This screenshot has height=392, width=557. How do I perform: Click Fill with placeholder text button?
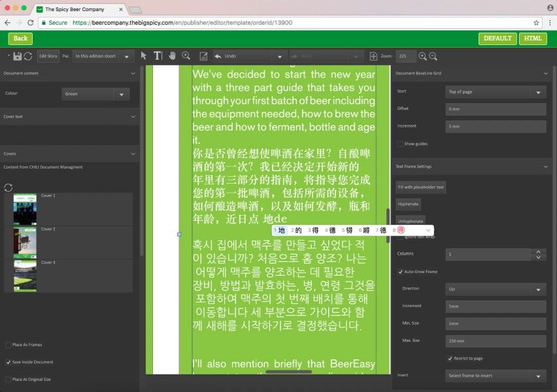[420, 187]
